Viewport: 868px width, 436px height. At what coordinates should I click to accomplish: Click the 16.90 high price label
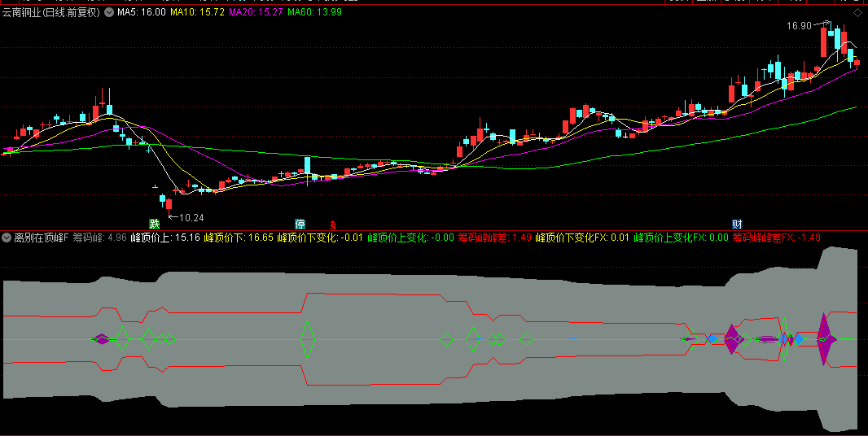tap(799, 26)
